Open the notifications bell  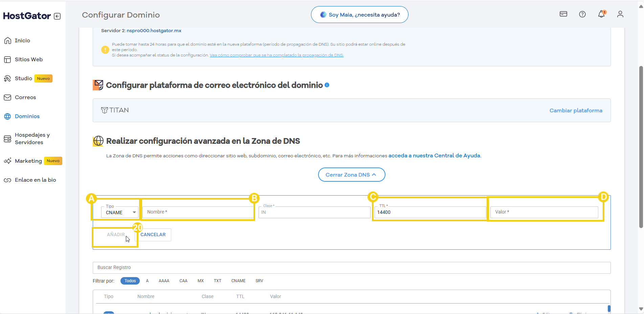click(601, 14)
